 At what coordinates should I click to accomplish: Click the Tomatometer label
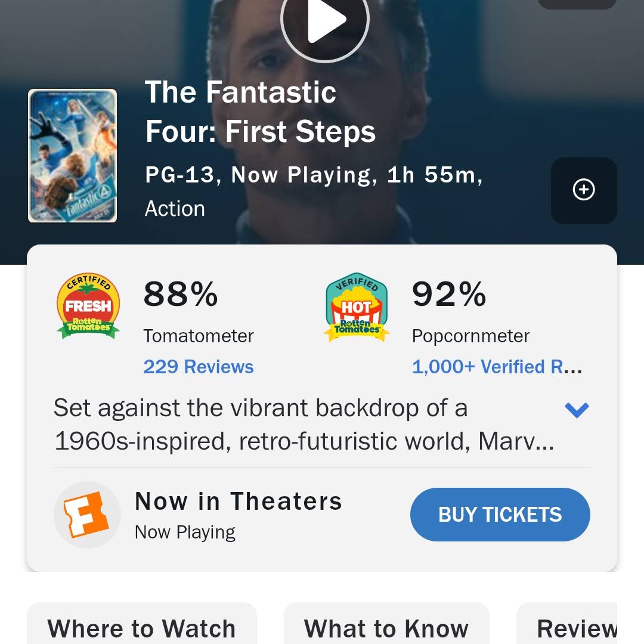199,336
